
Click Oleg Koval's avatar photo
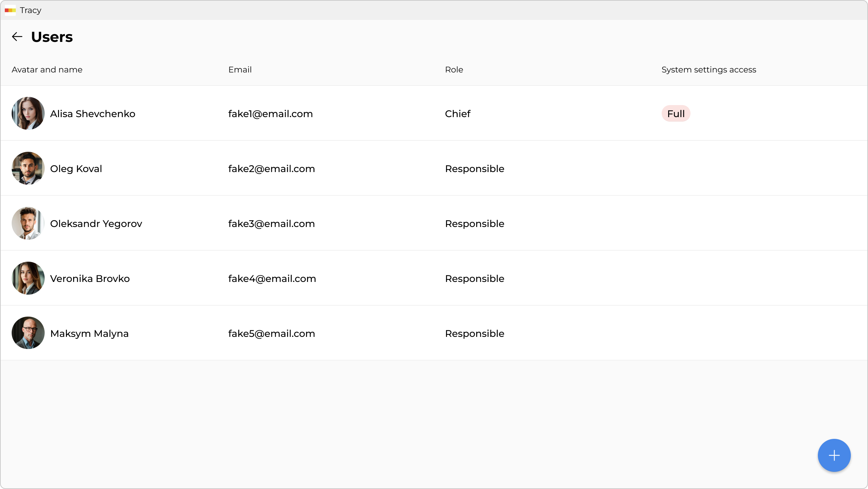point(28,168)
